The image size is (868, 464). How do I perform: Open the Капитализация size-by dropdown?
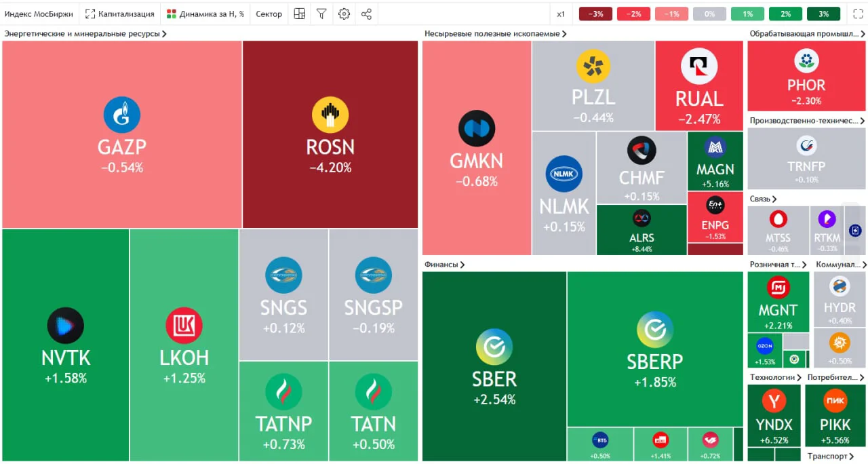click(119, 14)
